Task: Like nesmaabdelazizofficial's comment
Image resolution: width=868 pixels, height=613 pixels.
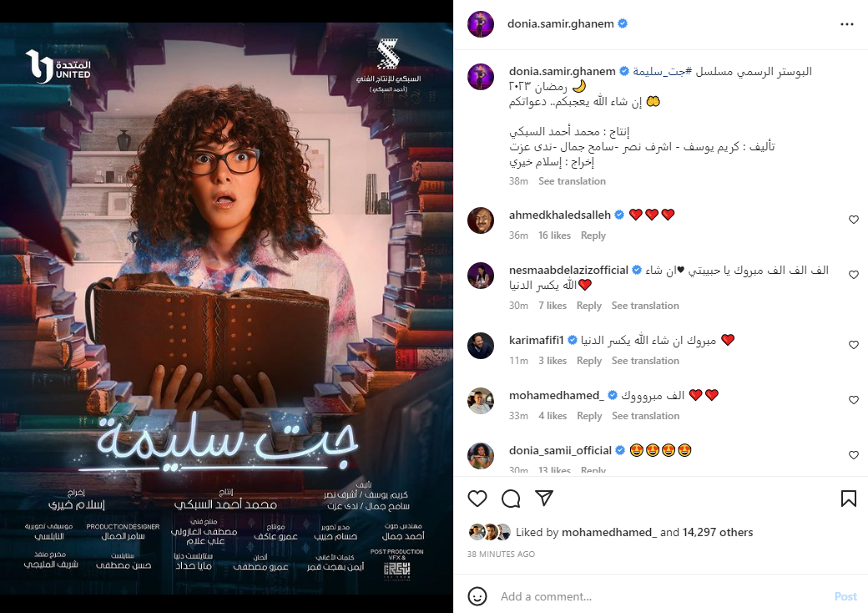Action: coord(854,275)
